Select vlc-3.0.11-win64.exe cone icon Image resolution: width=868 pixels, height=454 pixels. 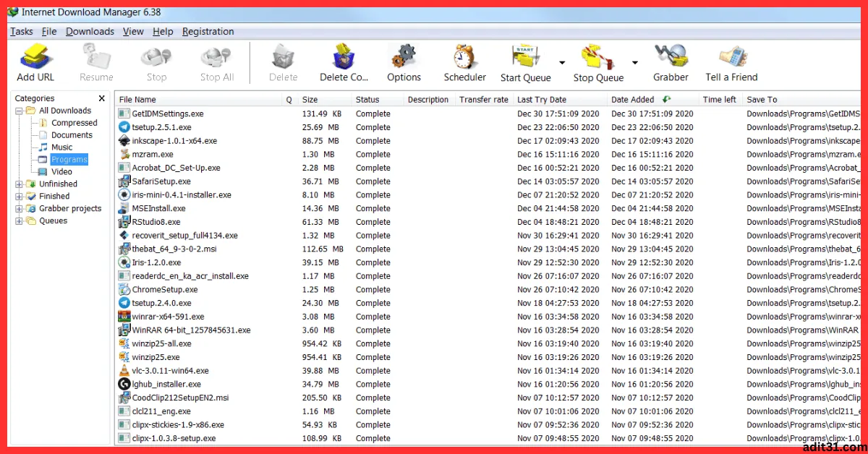pyautogui.click(x=124, y=371)
